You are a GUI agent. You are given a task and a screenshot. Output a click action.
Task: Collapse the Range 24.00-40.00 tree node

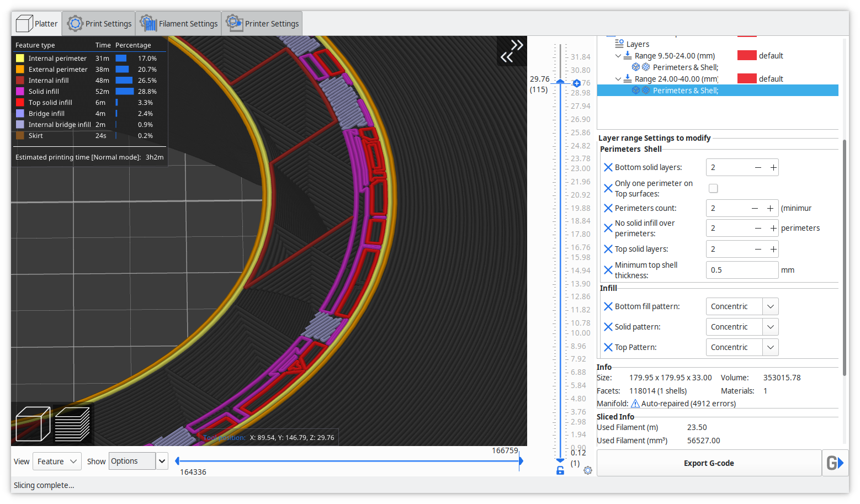tap(618, 78)
